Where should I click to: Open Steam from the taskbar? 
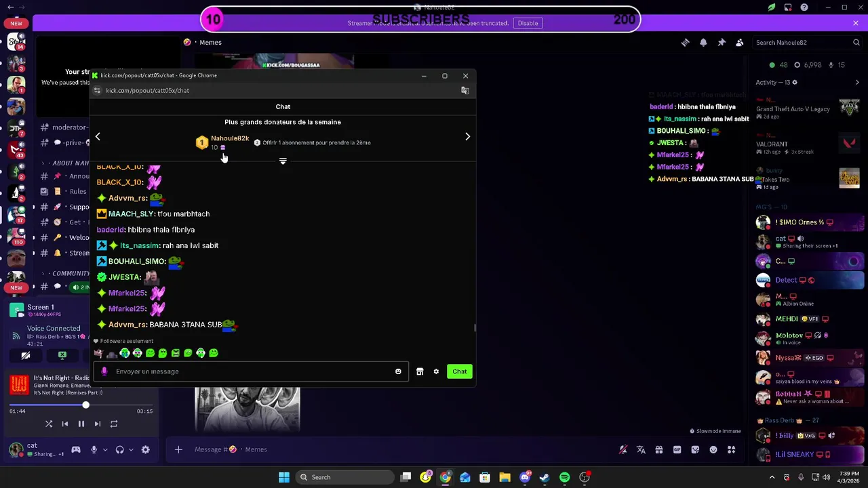pyautogui.click(x=544, y=477)
